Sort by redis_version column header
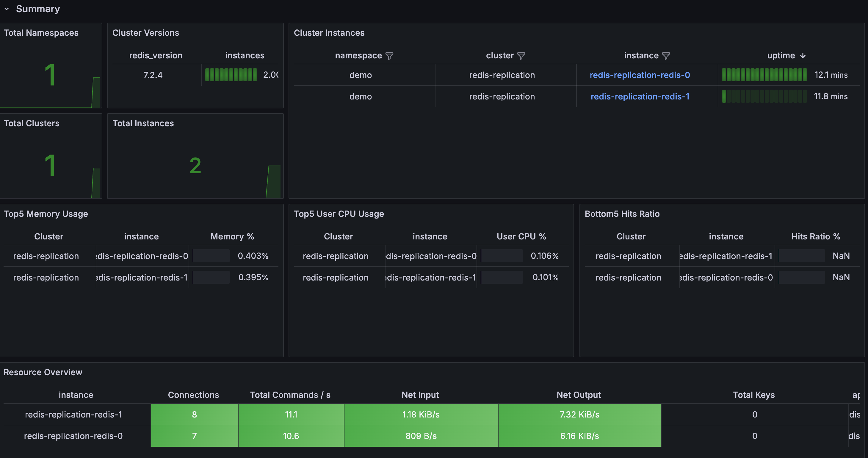The height and width of the screenshot is (458, 868). pyautogui.click(x=155, y=55)
